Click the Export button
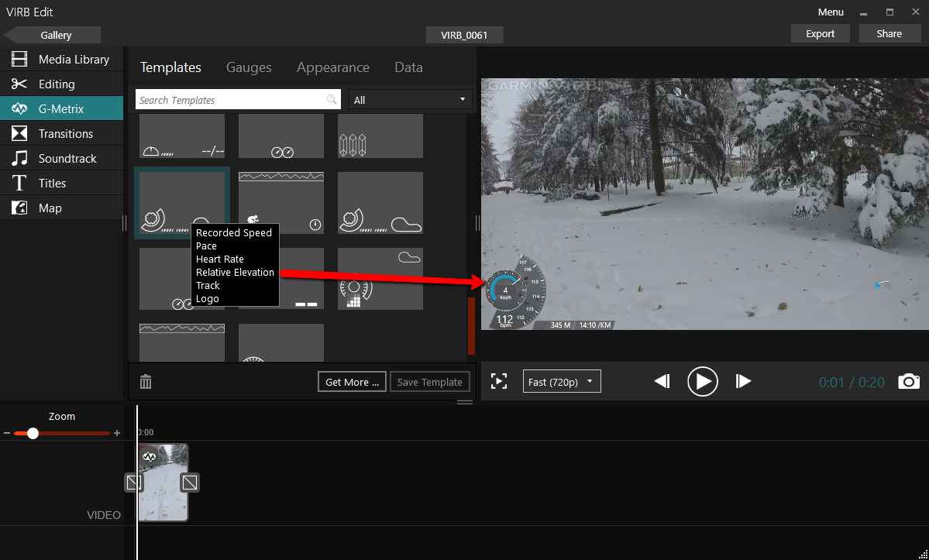Screen dimensions: 929x560 pos(820,33)
